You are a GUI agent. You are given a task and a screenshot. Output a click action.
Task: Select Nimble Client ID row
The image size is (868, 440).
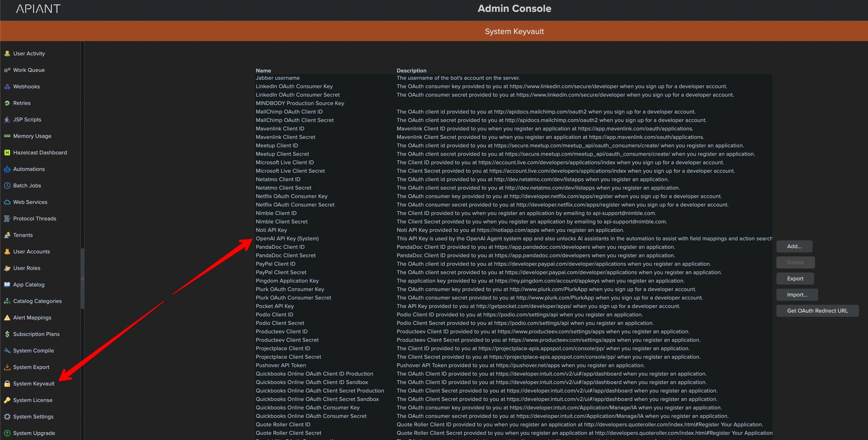click(514, 213)
